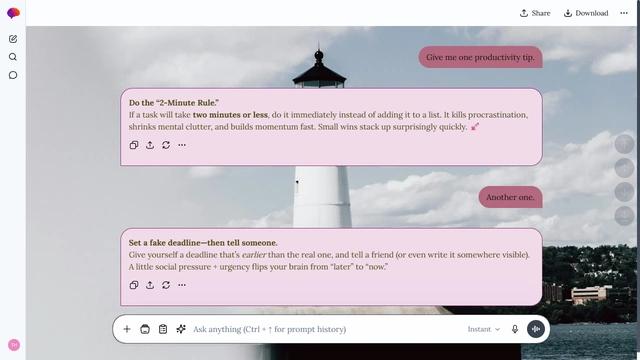Screen dimensions: 640x360
Task: Click the 'Give me one productivity tip.' message
Action: [480, 57]
